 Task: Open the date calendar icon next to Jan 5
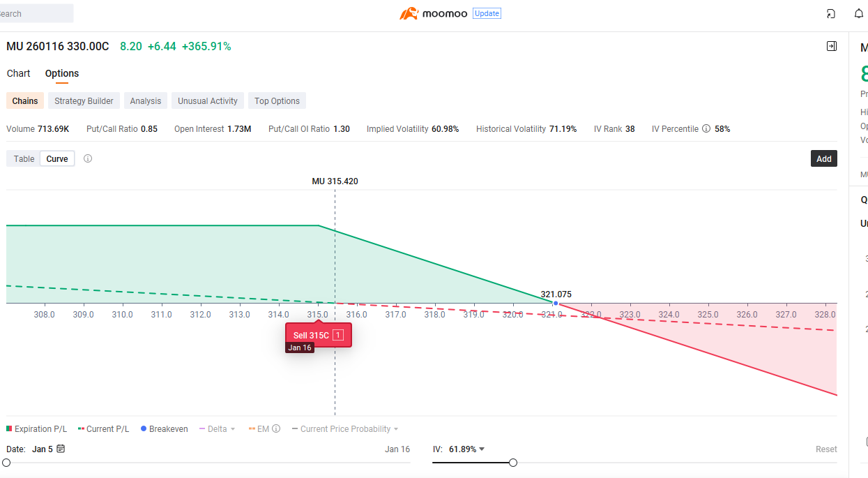61,449
